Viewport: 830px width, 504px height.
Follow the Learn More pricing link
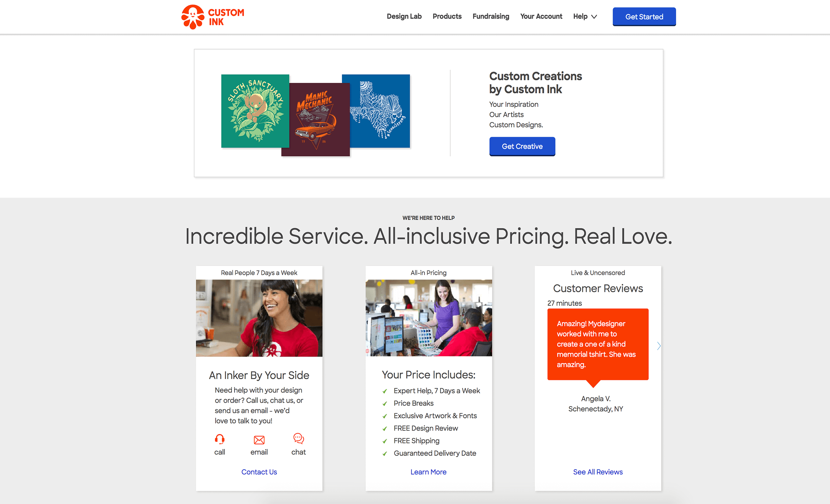click(x=428, y=472)
